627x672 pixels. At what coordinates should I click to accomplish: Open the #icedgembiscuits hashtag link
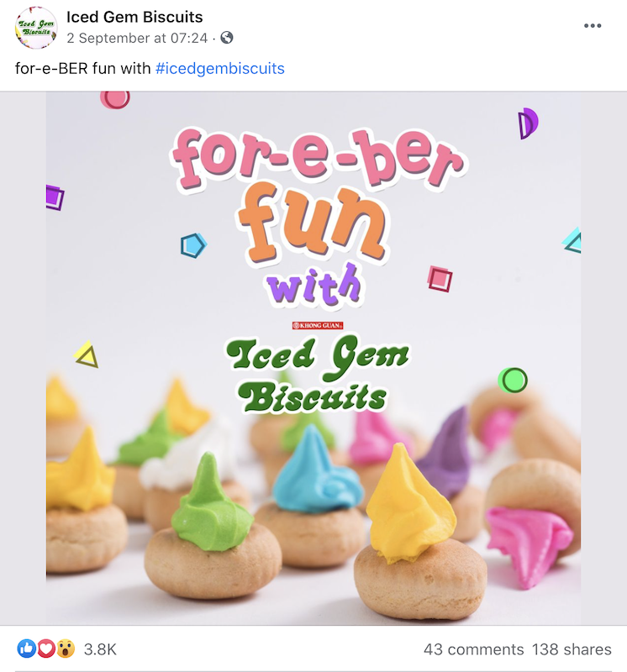[220, 69]
